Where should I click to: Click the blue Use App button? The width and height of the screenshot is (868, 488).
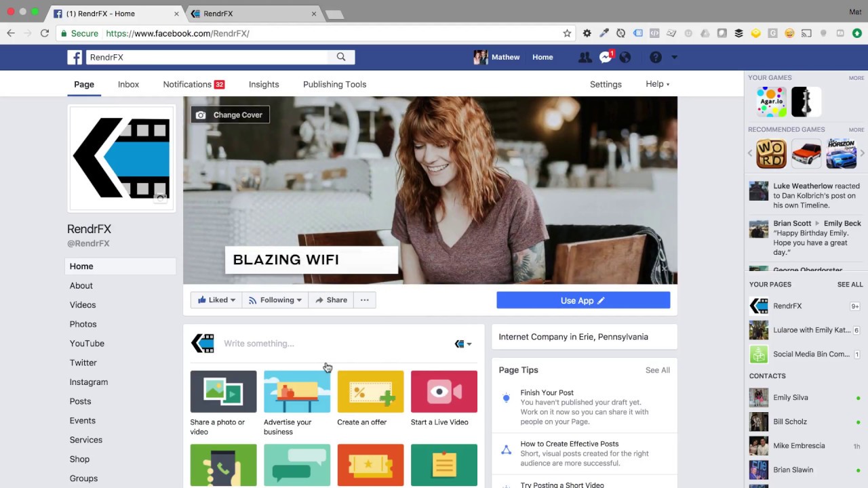click(583, 300)
